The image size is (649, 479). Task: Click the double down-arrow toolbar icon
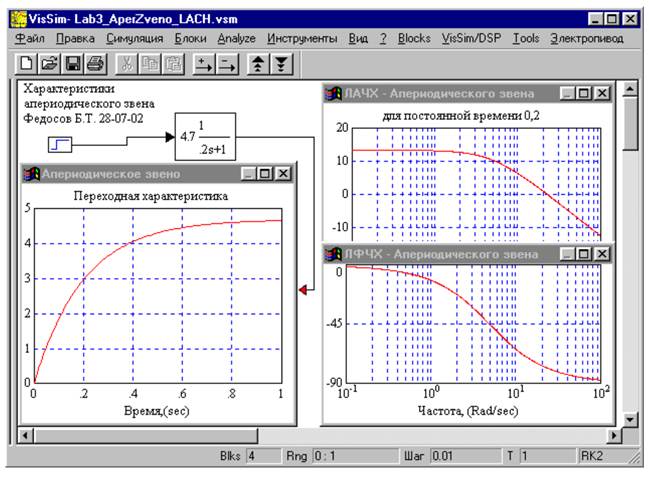click(281, 64)
